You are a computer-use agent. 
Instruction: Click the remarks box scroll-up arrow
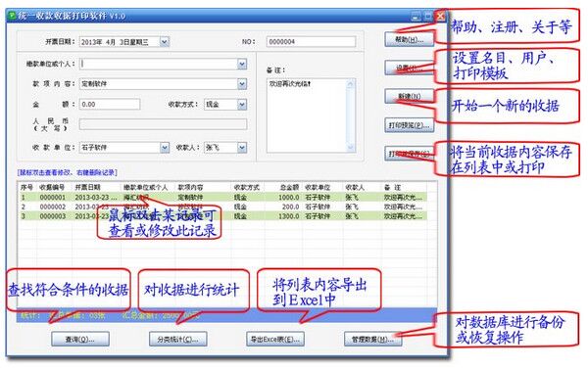[350, 83]
